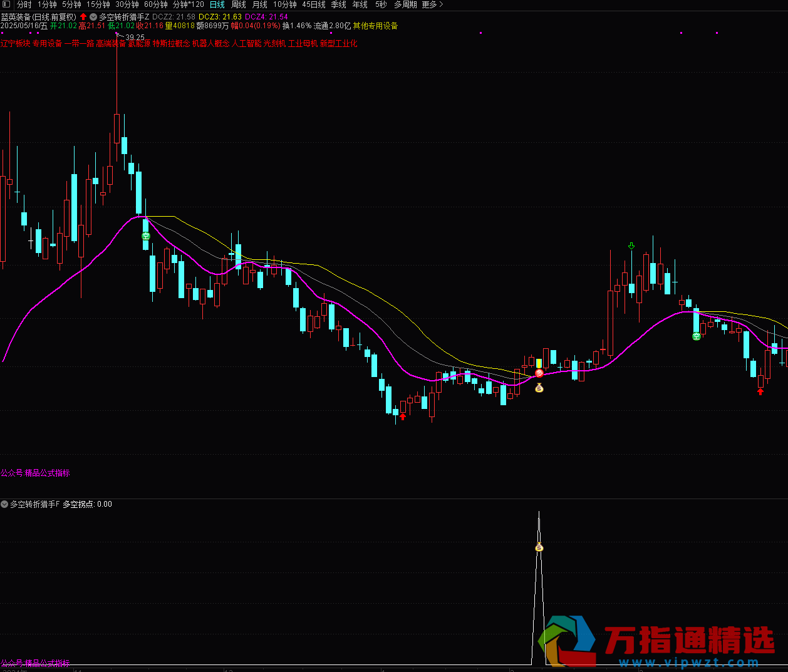Image resolution: width=788 pixels, height=672 pixels.
Task: Select the 30分钟 period tab
Action: (127, 4)
